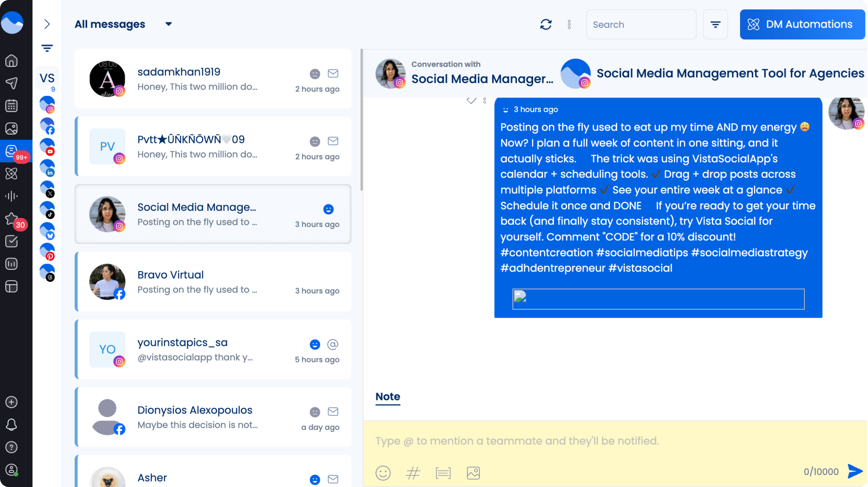Click the refresh icon above the conversation list
The width and height of the screenshot is (868, 487).
click(545, 24)
